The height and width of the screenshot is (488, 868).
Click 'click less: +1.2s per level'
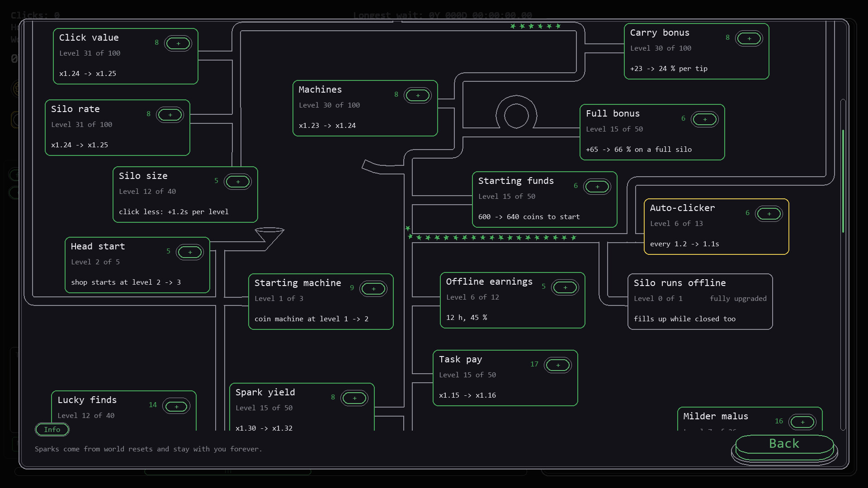click(x=174, y=212)
